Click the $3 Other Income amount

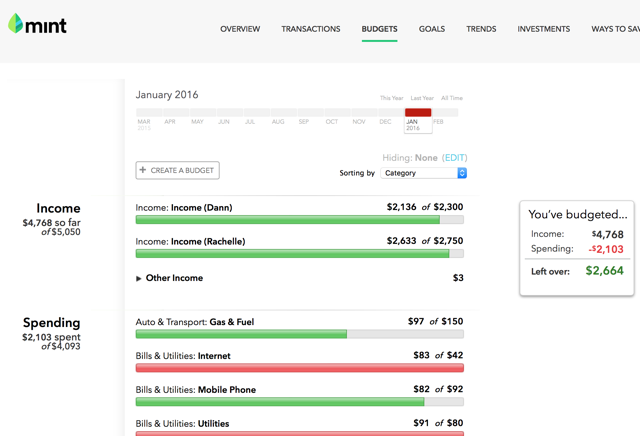click(458, 278)
